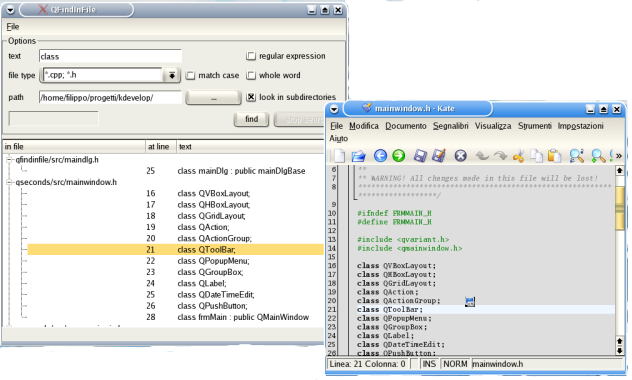632x380 pixels.
Task: Cut selection with the scissors icon
Action: tap(518, 156)
